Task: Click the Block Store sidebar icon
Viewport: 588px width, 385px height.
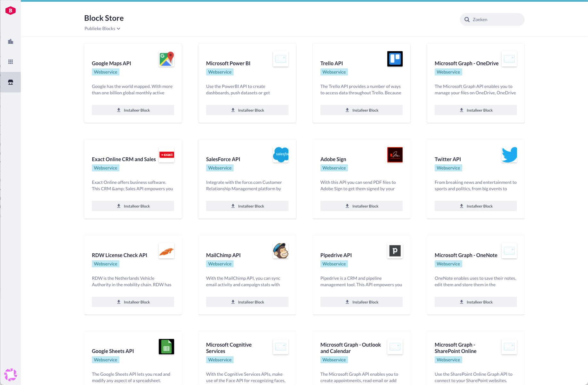Action: 11,82
